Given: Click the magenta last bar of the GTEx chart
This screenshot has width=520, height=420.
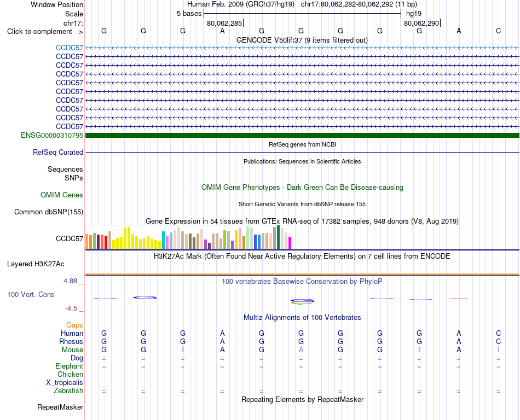Looking at the screenshot, I should click(290, 243).
